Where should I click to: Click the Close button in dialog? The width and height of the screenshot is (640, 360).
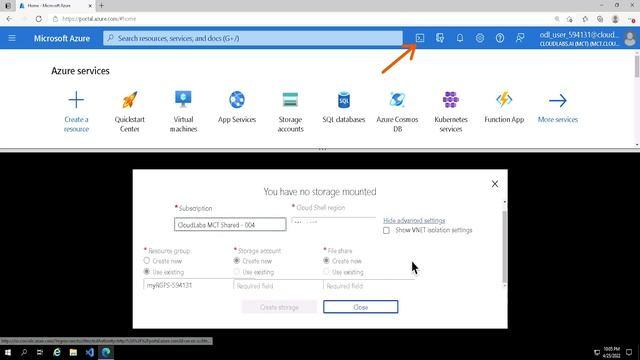[x=360, y=307]
